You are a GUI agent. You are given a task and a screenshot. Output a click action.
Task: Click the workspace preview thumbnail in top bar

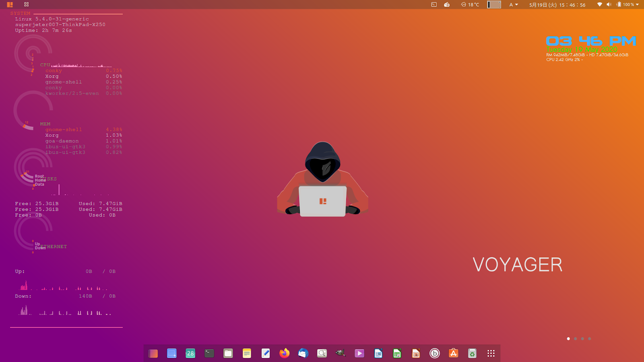(x=494, y=4)
